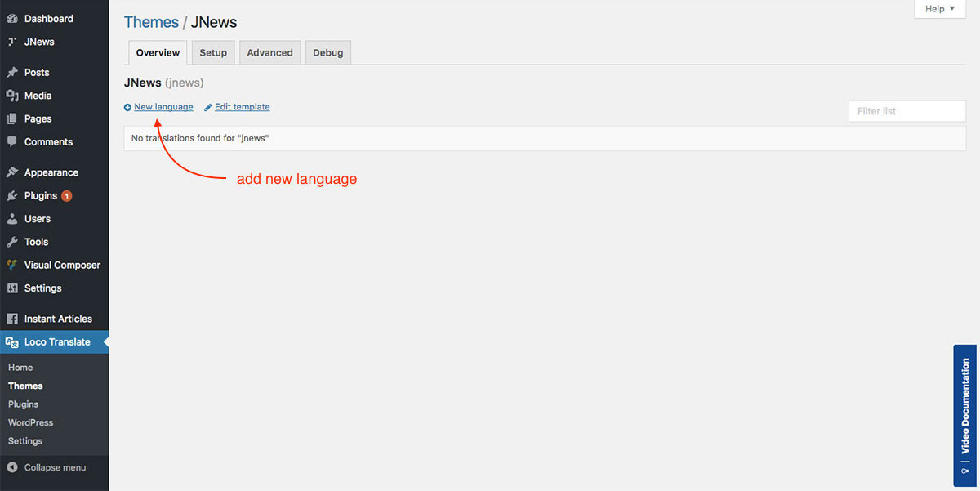Open Loco Translate Plugins submenu item
Screen dimensions: 980x491
click(x=24, y=404)
